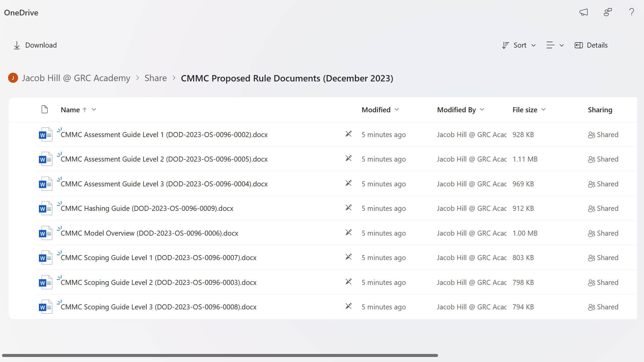Viewport: 644px width, 362px height.
Task: Open the view layout options dropdown
Action: [x=555, y=45]
